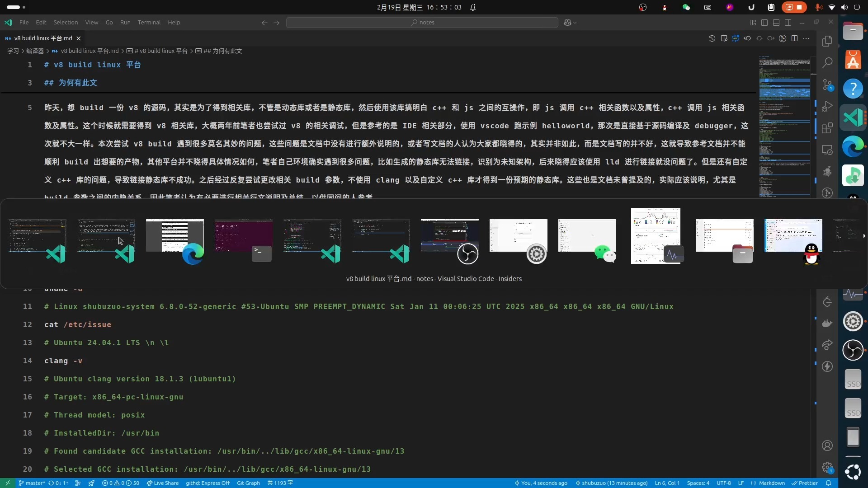
Task: Open the View menu
Action: (x=92, y=23)
